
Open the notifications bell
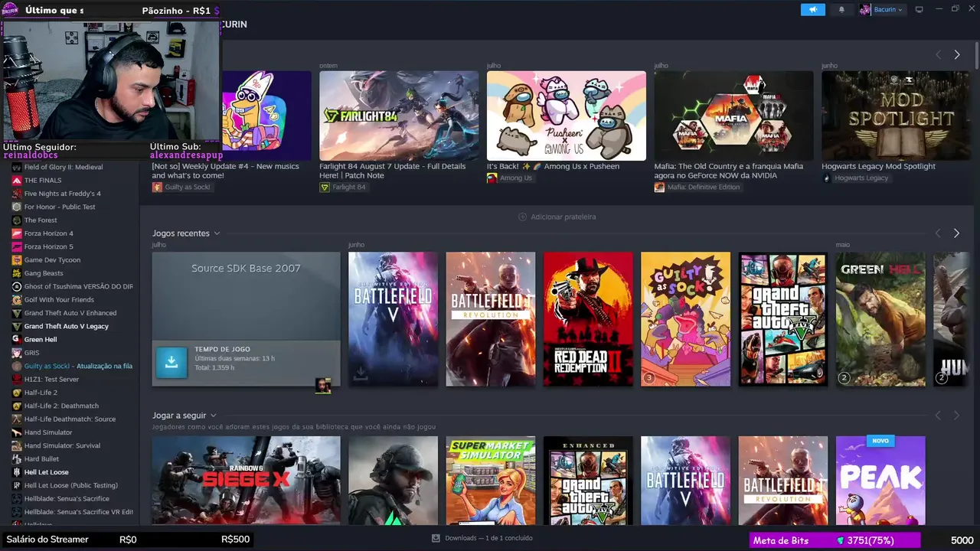841,10
